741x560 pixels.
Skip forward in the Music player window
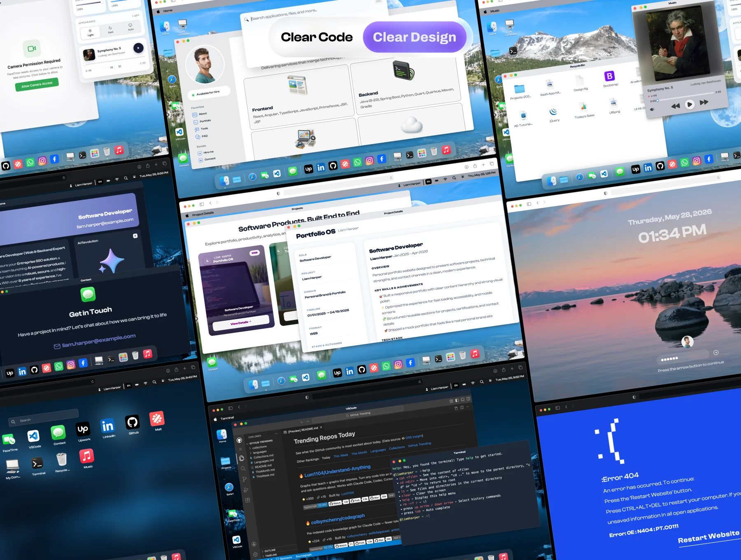[704, 102]
